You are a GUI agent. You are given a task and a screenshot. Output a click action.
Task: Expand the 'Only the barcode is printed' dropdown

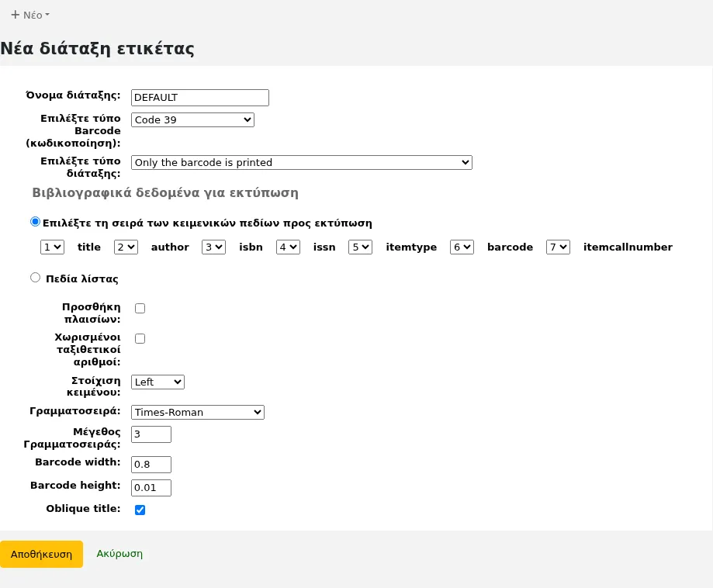[302, 163]
